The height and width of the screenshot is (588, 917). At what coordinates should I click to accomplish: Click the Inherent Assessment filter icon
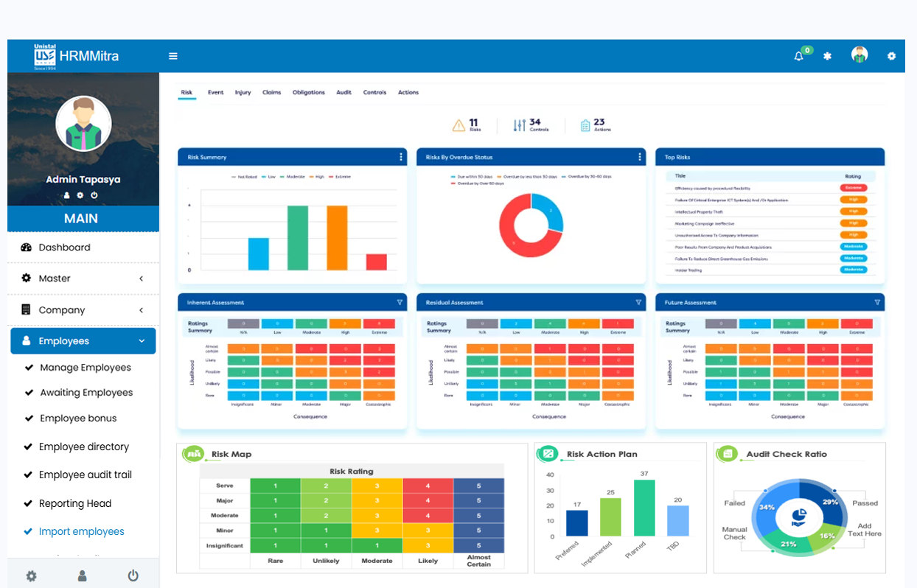pyautogui.click(x=400, y=302)
